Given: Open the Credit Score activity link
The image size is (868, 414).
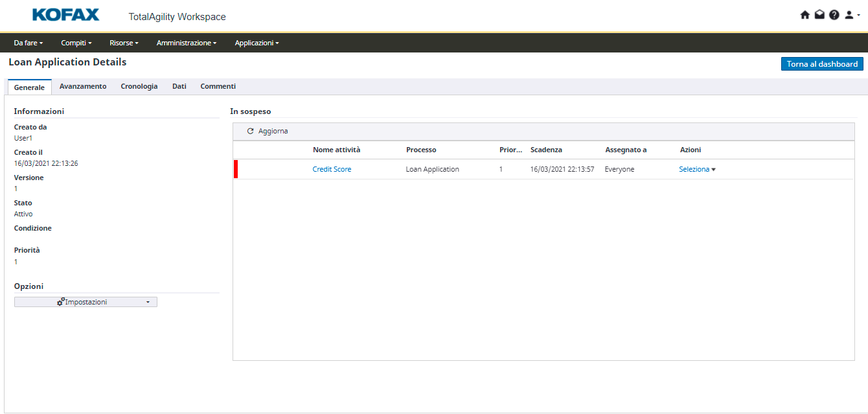Looking at the screenshot, I should (x=332, y=169).
